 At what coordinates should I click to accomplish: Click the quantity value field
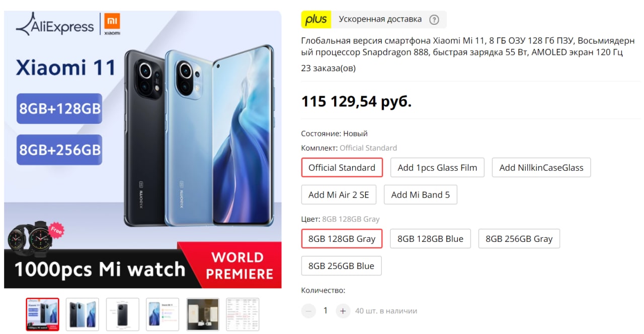[x=326, y=311]
